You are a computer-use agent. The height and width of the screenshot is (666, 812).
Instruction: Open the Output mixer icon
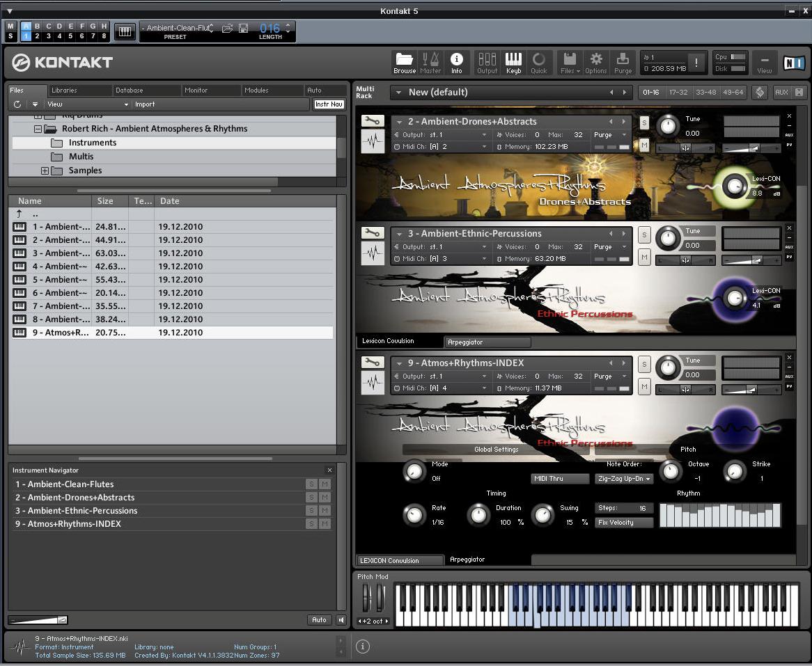point(487,63)
